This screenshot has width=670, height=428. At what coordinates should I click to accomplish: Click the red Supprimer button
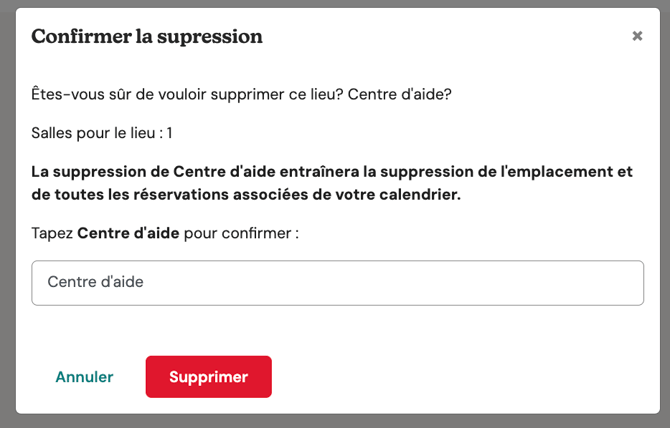click(x=208, y=377)
